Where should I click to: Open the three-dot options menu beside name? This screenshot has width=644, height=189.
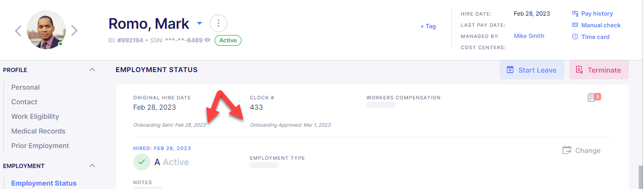click(219, 23)
